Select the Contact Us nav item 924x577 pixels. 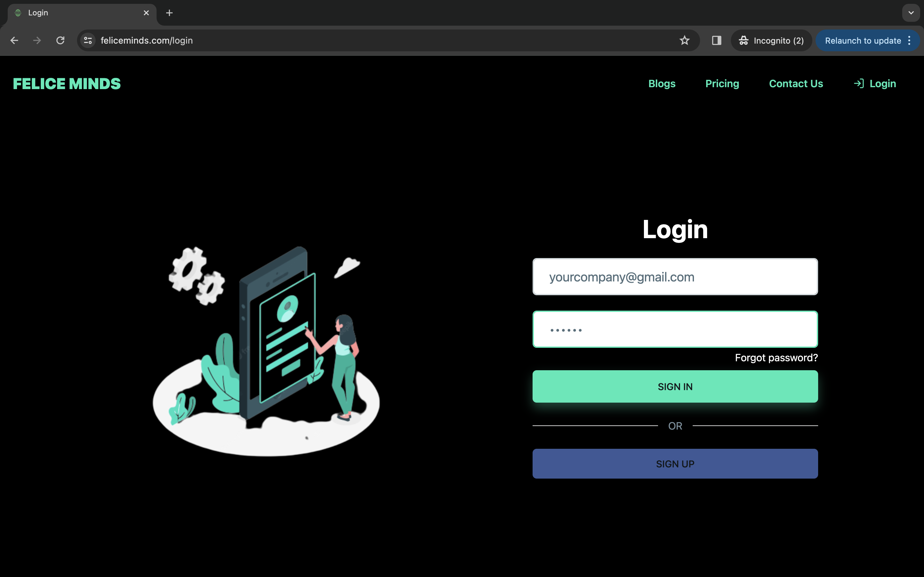point(796,83)
